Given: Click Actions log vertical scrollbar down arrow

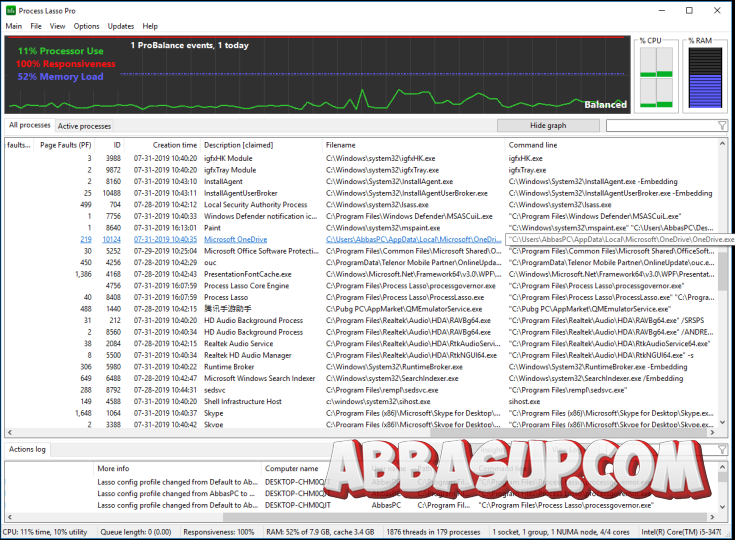Looking at the screenshot, I should point(722,506).
